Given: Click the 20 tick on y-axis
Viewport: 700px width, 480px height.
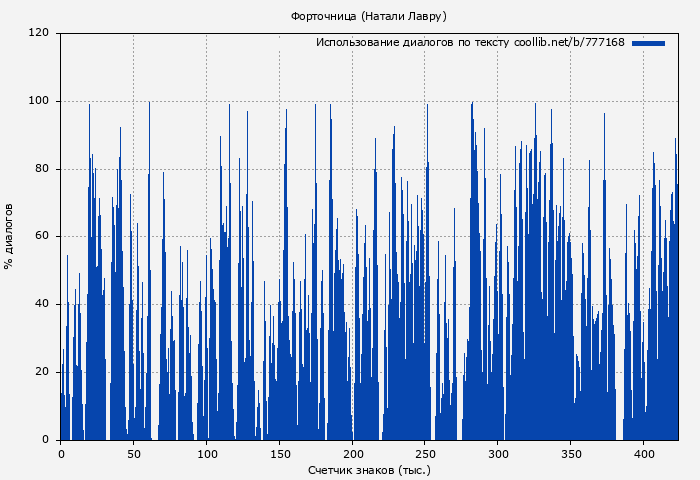Looking at the screenshot, I should pyautogui.click(x=42, y=372).
